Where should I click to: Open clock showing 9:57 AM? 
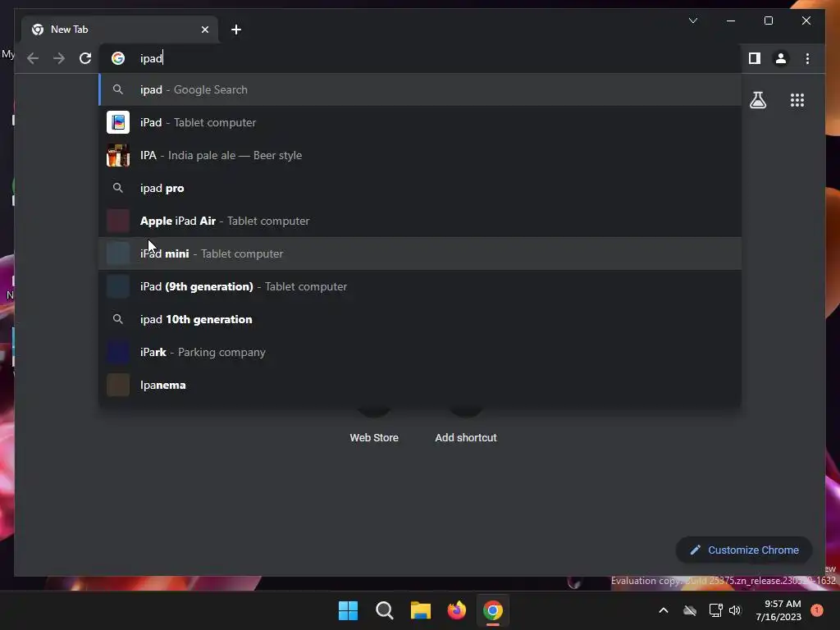pyautogui.click(x=778, y=610)
